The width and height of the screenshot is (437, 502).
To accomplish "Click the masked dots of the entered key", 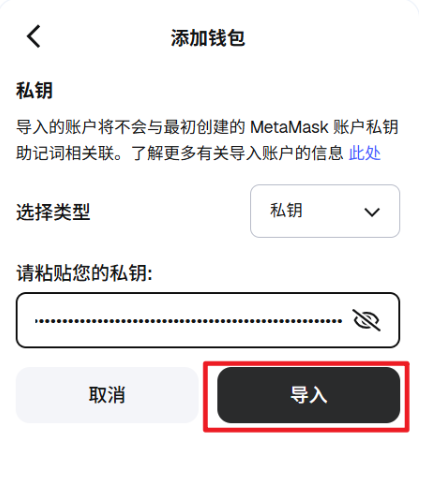I will 189,321.
